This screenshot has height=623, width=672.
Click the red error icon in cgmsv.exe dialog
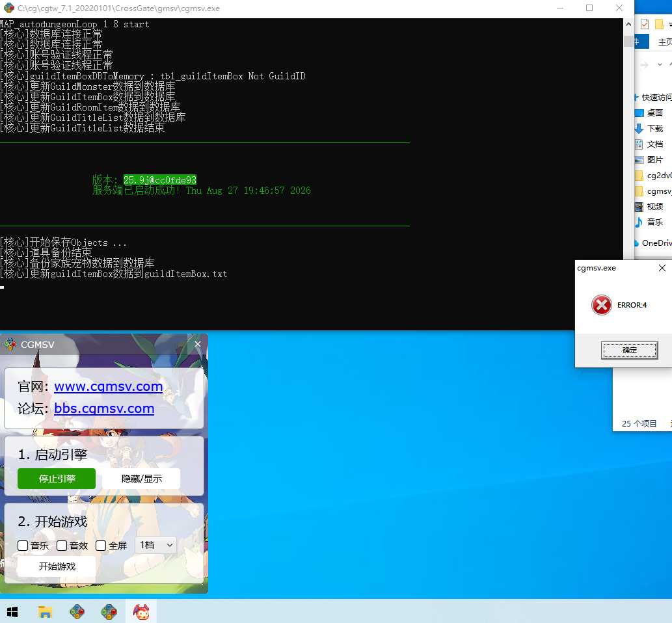click(601, 305)
